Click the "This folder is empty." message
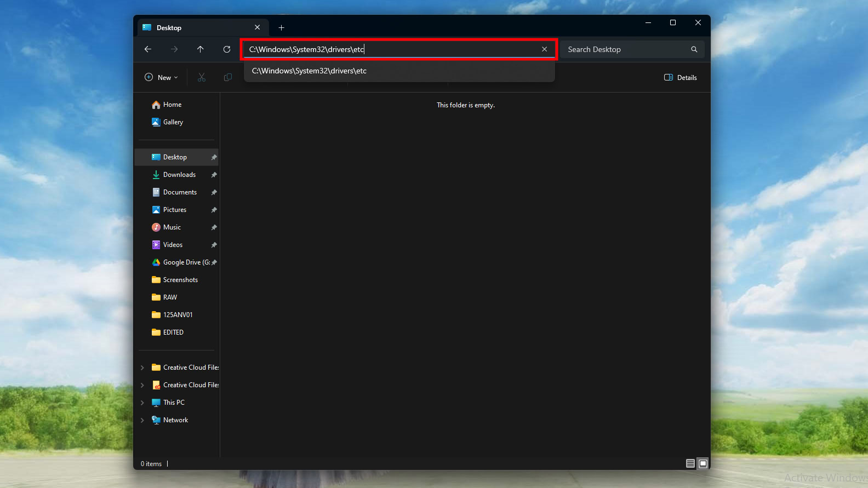The image size is (868, 488). 466,105
